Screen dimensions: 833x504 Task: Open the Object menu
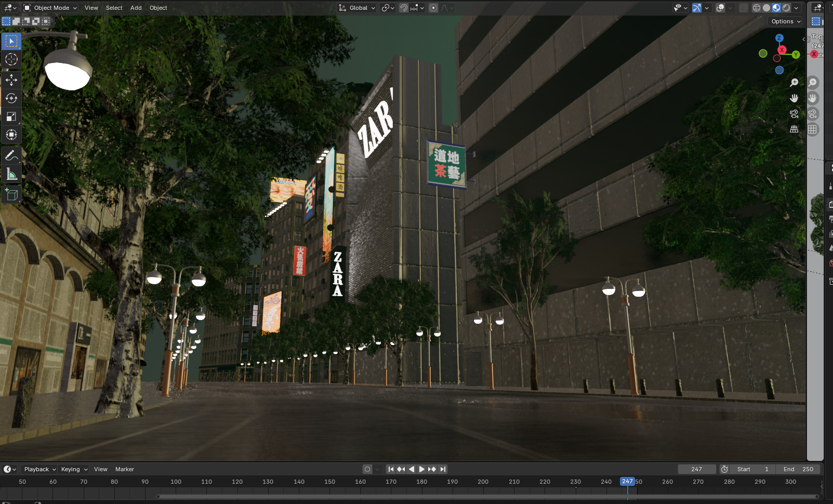click(158, 8)
